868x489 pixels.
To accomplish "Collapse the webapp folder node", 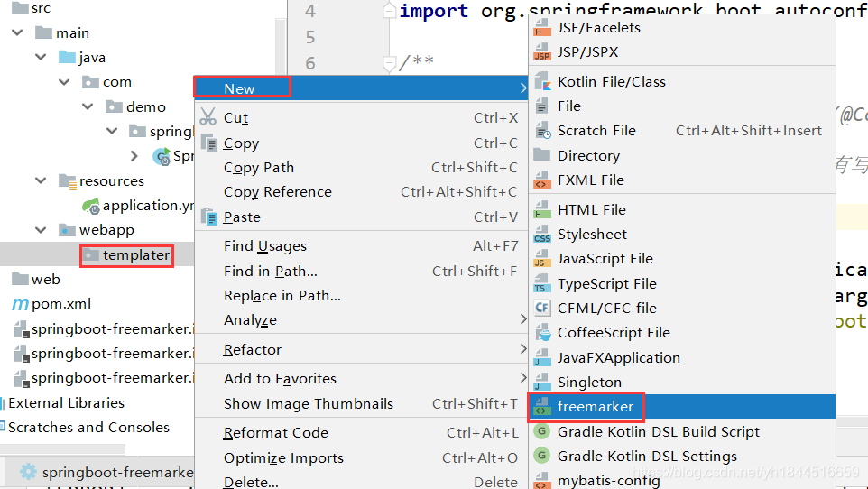I will (x=41, y=230).
